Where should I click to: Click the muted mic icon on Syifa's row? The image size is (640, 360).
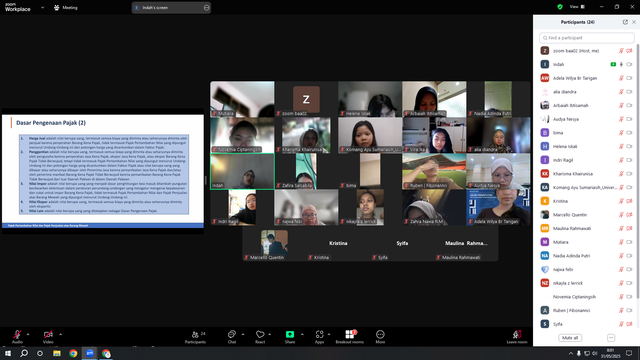tap(621, 324)
